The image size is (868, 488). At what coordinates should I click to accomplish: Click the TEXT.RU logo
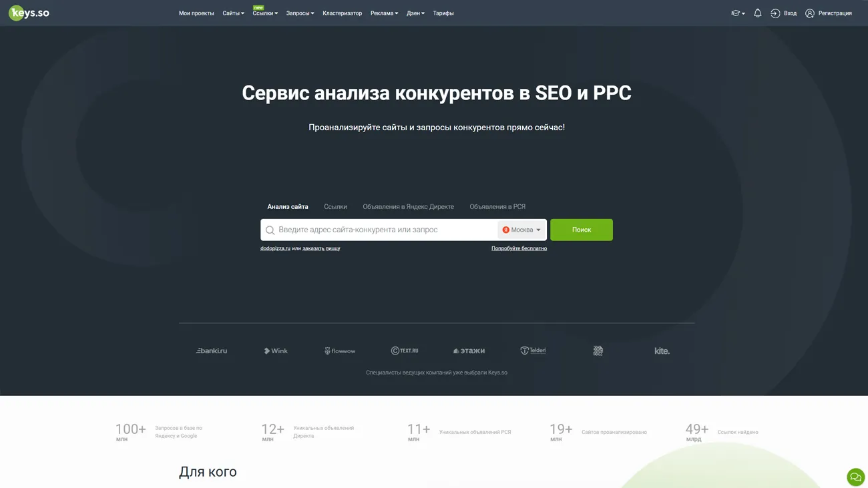point(405,350)
